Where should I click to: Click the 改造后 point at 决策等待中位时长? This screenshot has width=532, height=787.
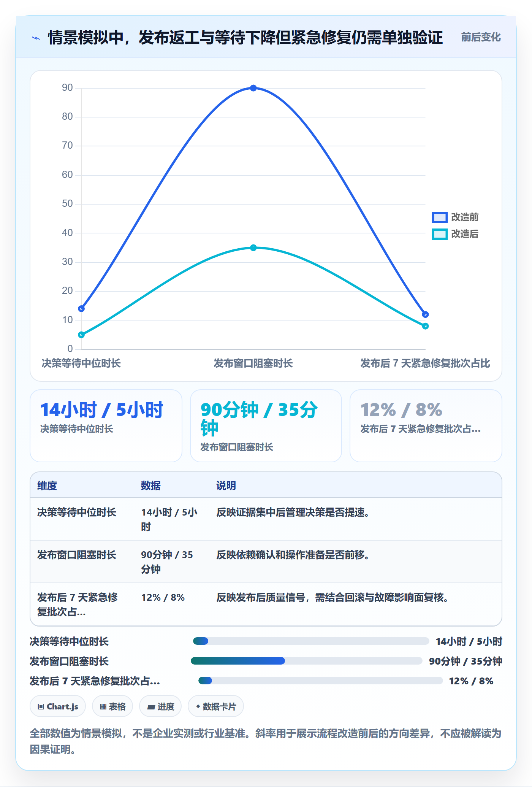tap(81, 335)
